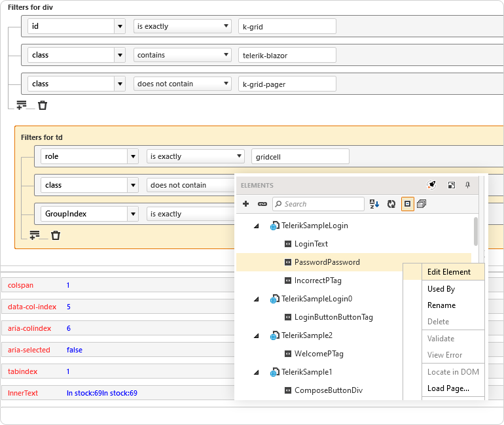Toggle the stacked windows view icon
This screenshot has width=504, height=425.
pos(422,204)
